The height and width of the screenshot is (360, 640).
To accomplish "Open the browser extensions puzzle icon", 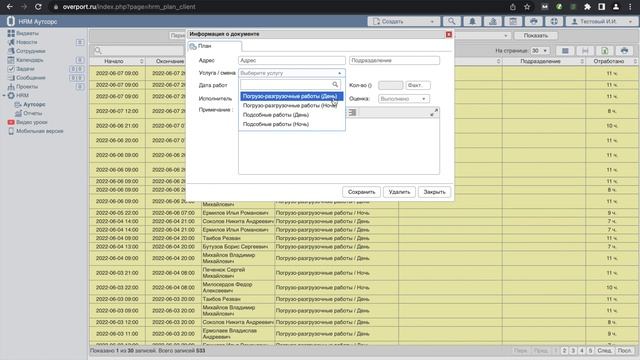I will (587, 7).
